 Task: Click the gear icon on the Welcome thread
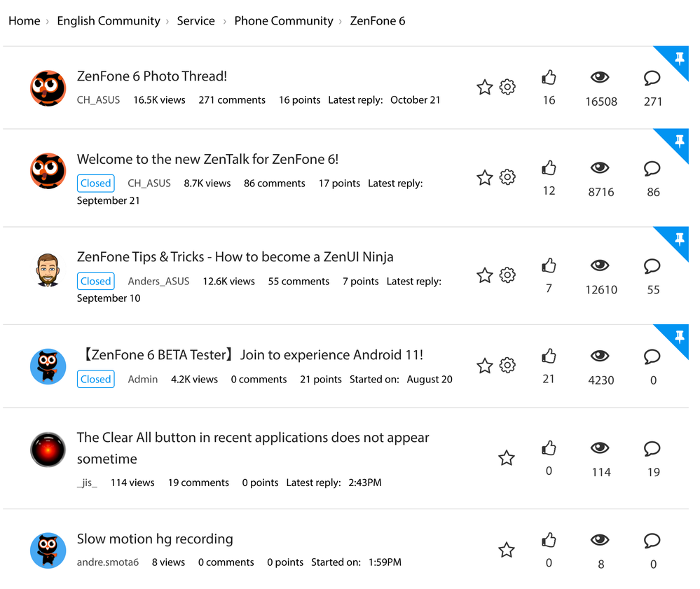[507, 177]
